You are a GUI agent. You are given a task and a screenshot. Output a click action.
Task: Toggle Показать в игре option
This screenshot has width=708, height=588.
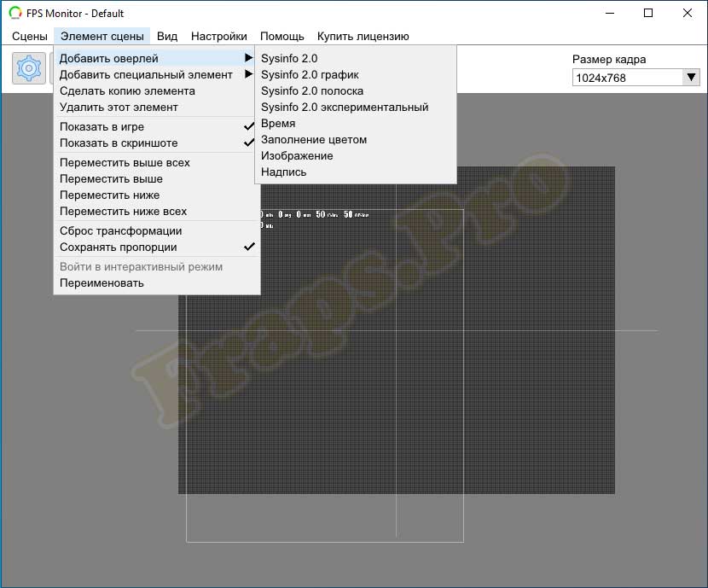click(x=156, y=126)
